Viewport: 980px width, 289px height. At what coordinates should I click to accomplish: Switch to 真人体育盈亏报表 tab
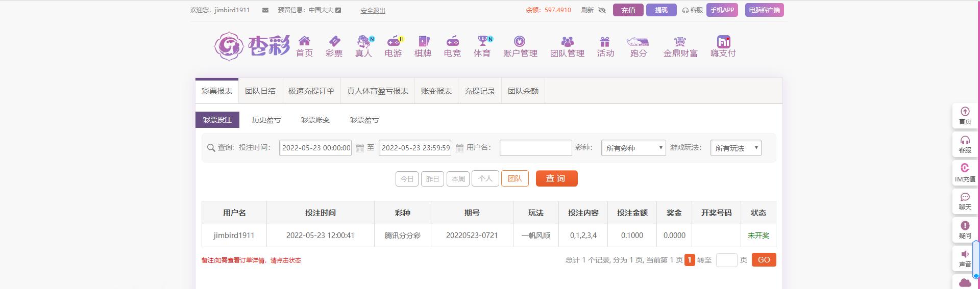[x=378, y=91]
